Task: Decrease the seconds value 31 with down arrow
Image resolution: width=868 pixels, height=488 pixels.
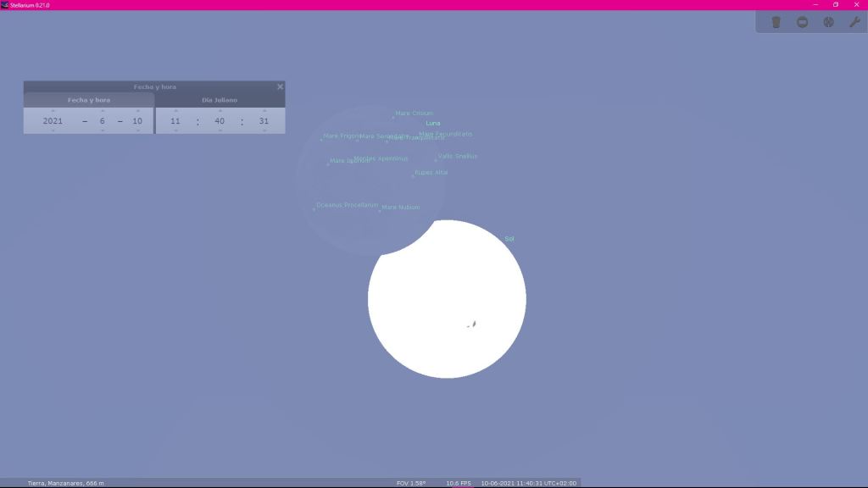Action: (x=264, y=130)
